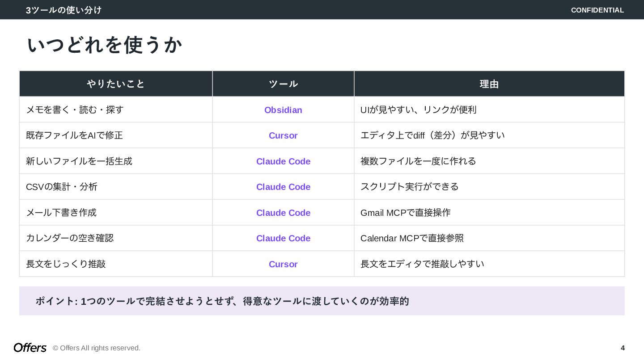Image resolution: width=644 pixels, height=362 pixels.
Task: Click the ツール column header
Action: tap(283, 84)
